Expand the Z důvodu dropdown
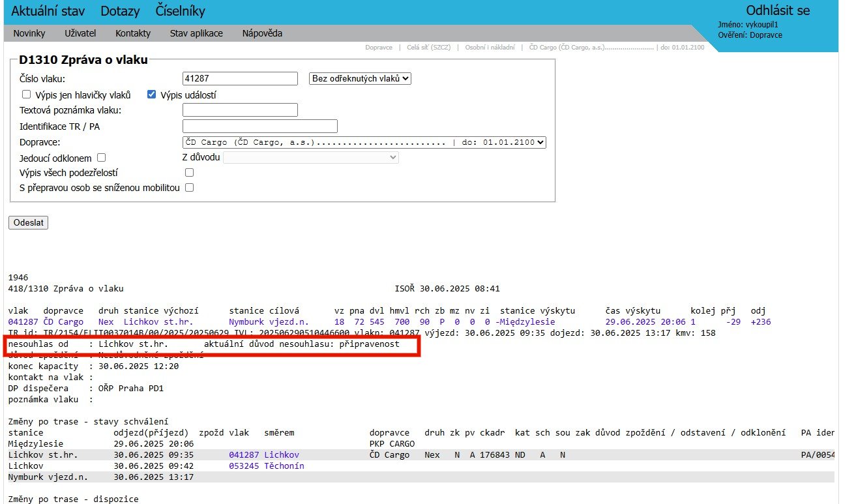The image size is (856, 504). [x=310, y=157]
